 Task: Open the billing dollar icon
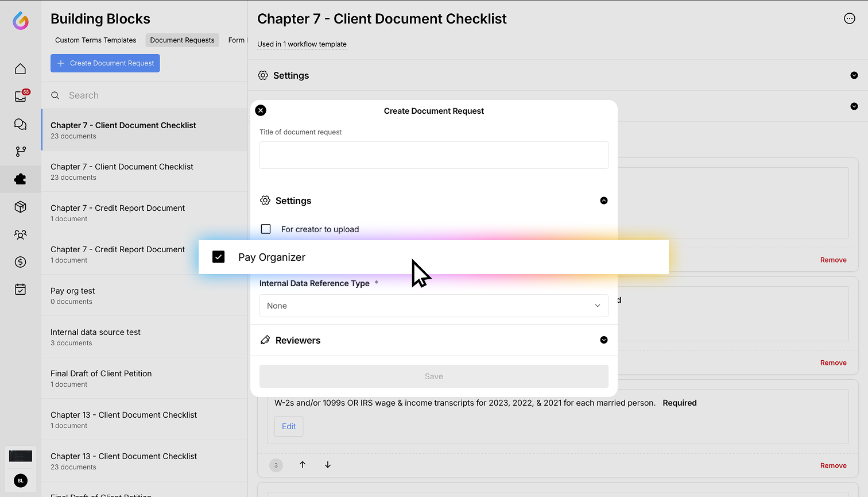click(x=21, y=262)
